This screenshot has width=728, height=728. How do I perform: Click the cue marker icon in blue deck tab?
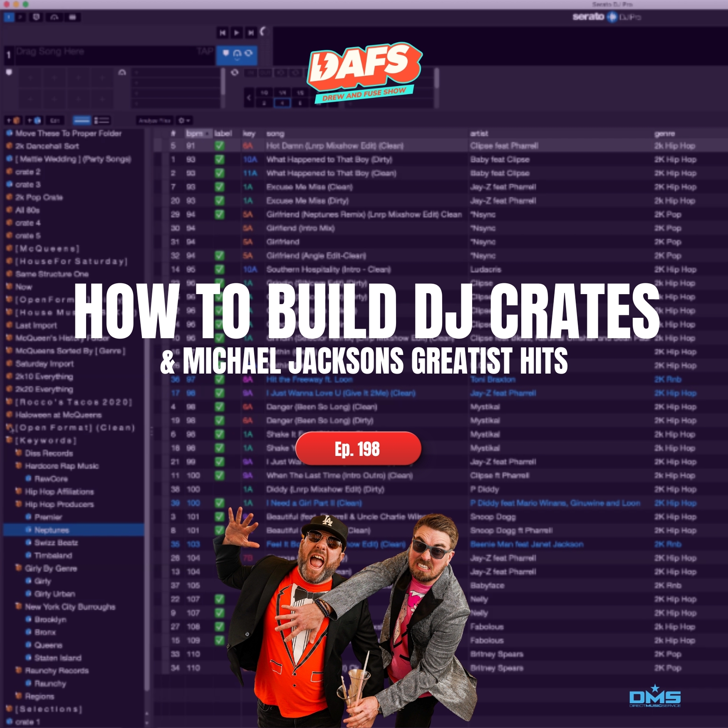pos(226,53)
